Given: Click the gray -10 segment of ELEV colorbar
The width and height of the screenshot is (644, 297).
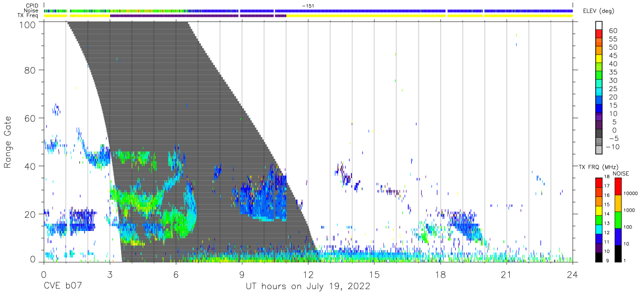Looking at the screenshot, I should [x=599, y=150].
